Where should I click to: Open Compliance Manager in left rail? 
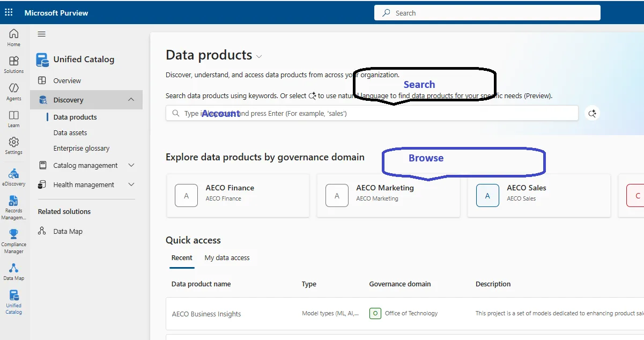pos(13,241)
